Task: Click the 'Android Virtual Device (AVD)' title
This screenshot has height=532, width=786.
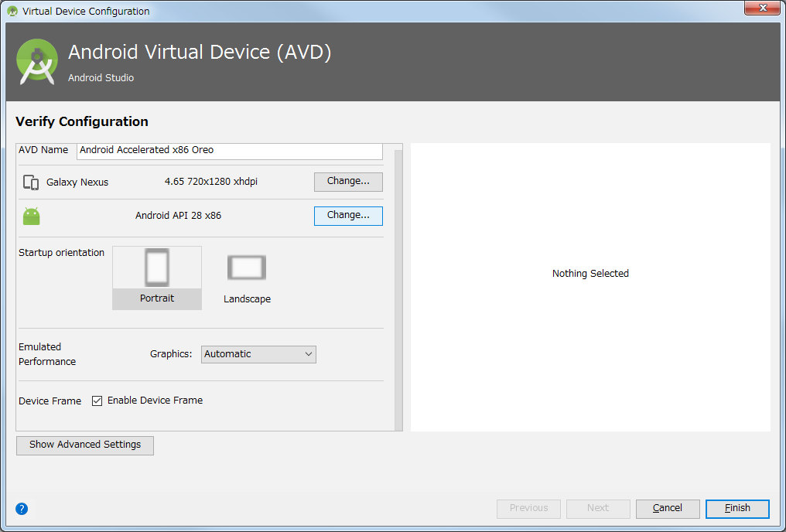Action: tap(200, 52)
